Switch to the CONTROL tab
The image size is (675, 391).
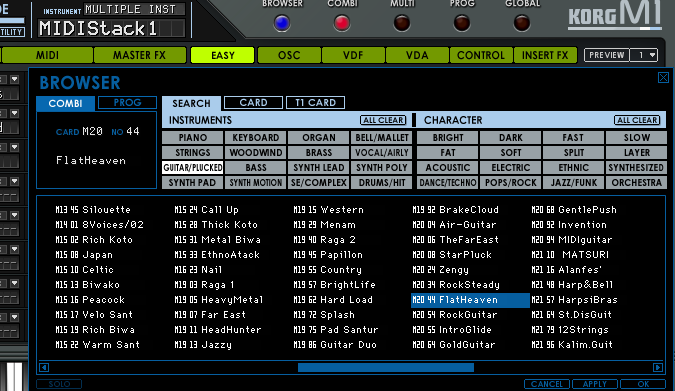(481, 55)
